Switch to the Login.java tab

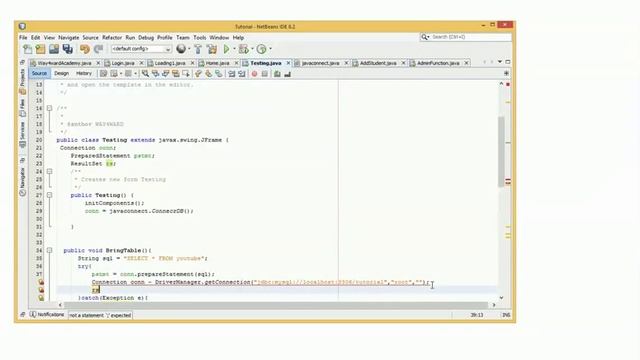[x=123, y=63]
